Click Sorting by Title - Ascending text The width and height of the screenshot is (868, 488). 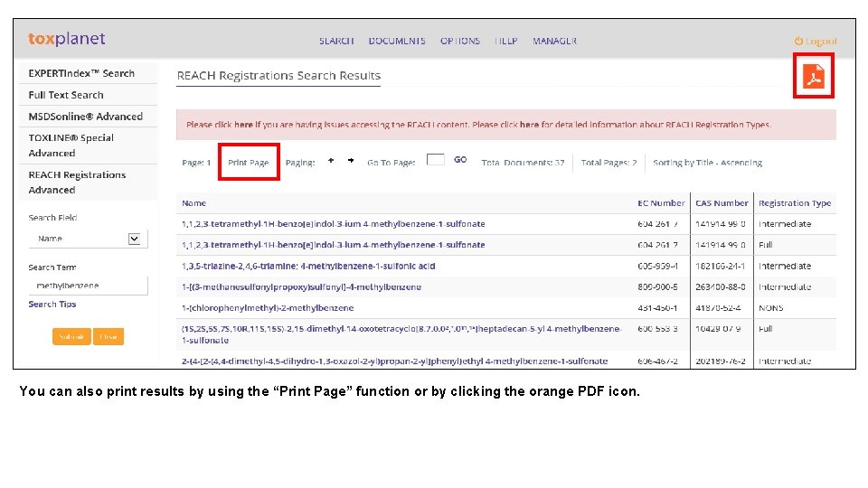pyautogui.click(x=707, y=162)
